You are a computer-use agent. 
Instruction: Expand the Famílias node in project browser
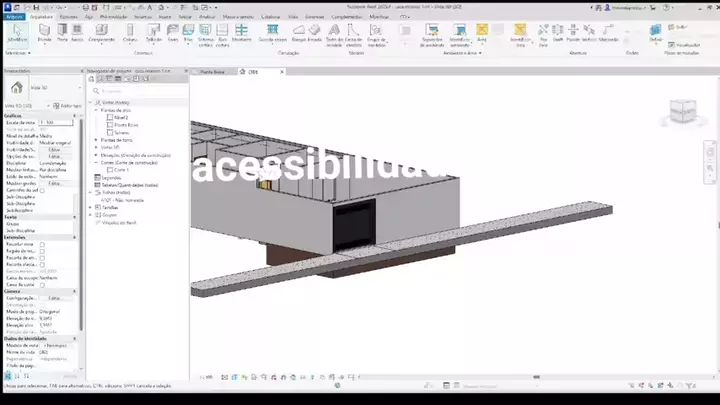coord(91,207)
